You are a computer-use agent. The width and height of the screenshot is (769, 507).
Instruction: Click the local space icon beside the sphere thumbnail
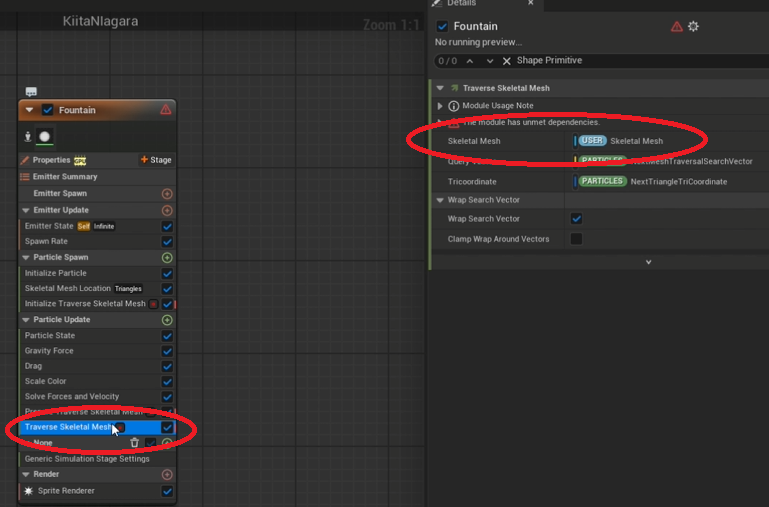28,137
